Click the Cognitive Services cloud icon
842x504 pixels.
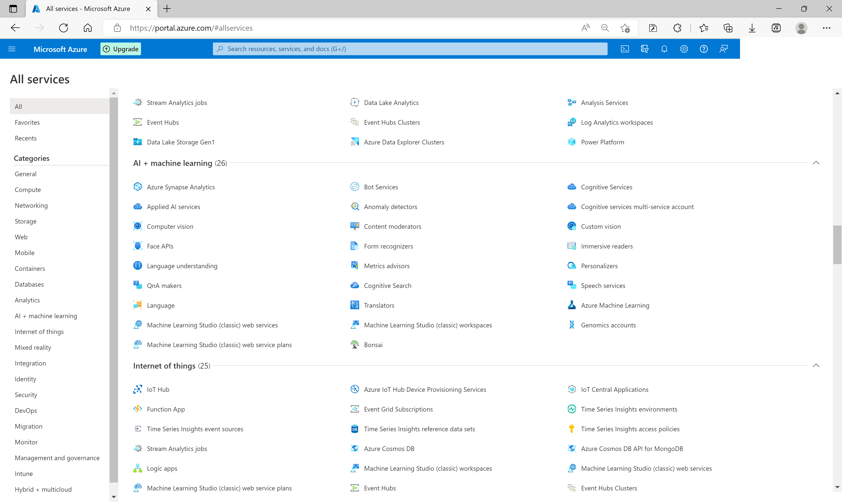point(571,187)
